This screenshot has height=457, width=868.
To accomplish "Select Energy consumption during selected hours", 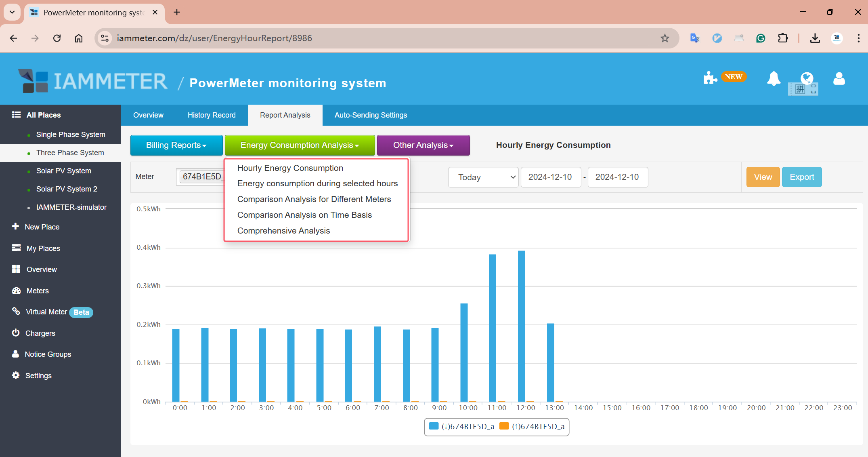I will click(317, 183).
